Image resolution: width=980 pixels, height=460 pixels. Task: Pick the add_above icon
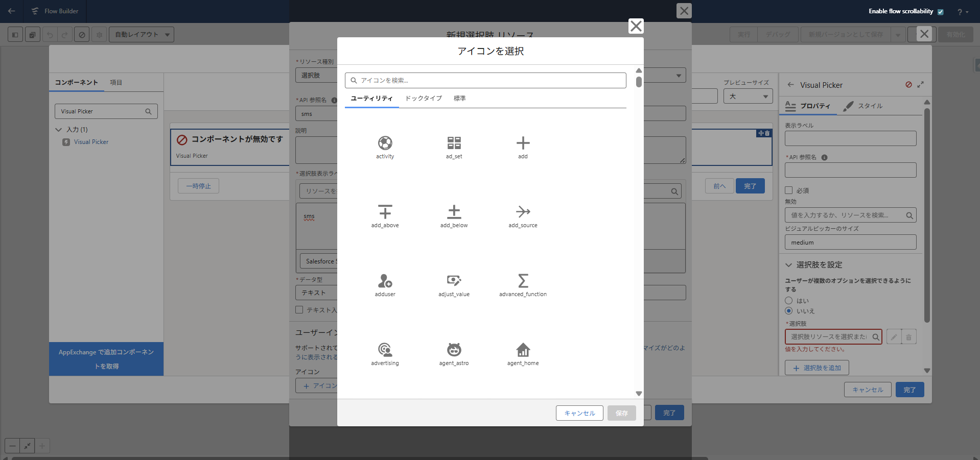[385, 212]
